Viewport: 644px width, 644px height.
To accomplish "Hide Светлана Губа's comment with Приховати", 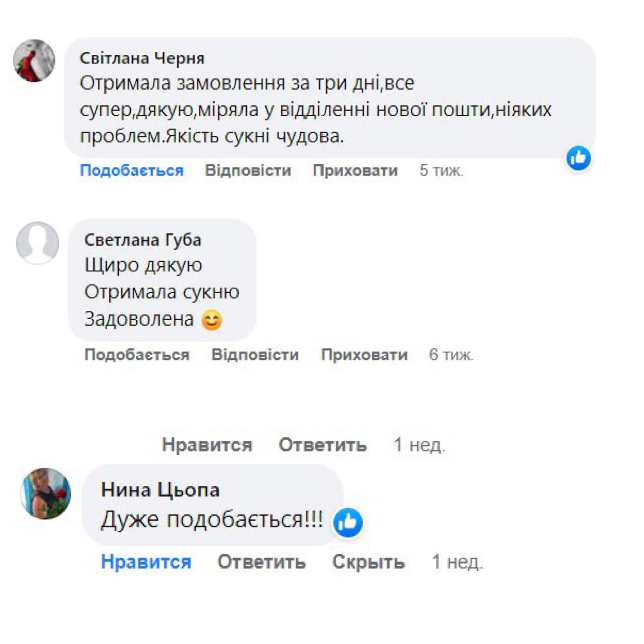I will click(x=364, y=355).
